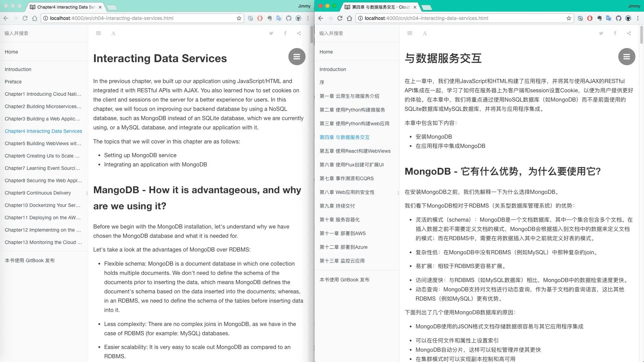This screenshot has width=644, height=362.
Task: Open font settings in right Chinese window
Action: (x=425, y=33)
